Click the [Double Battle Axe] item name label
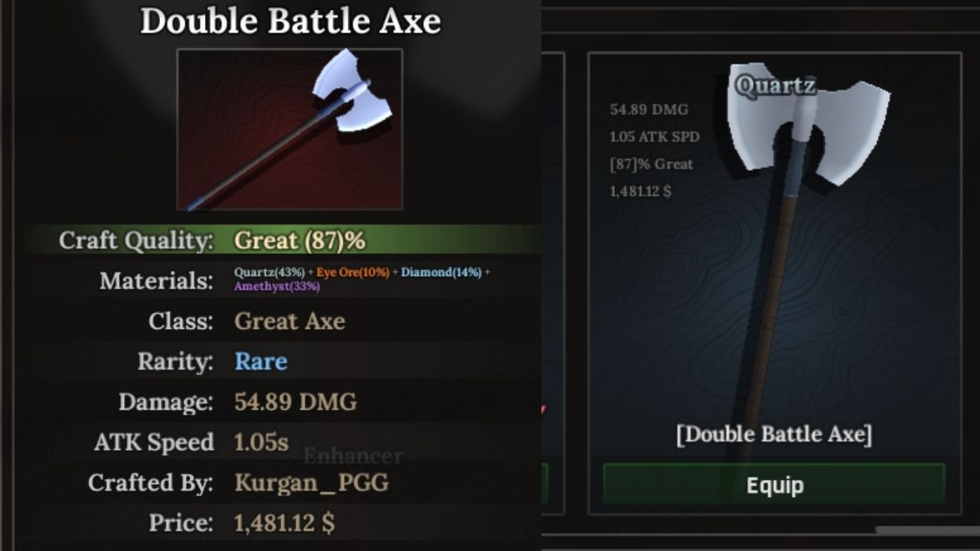 click(774, 433)
